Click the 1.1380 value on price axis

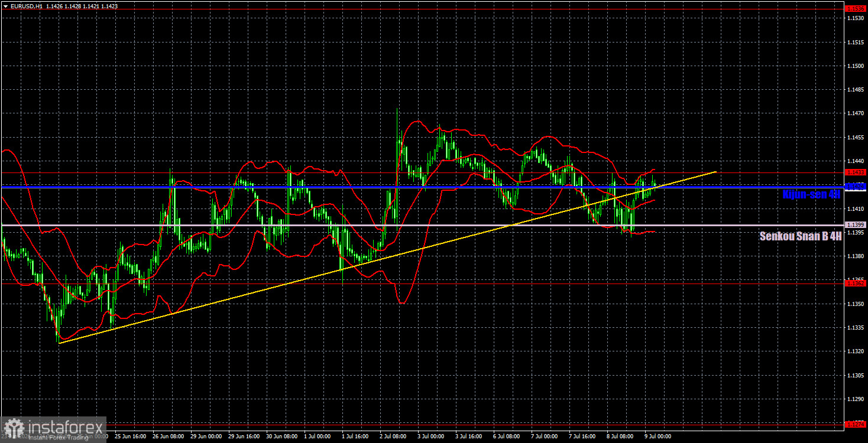[x=856, y=256]
